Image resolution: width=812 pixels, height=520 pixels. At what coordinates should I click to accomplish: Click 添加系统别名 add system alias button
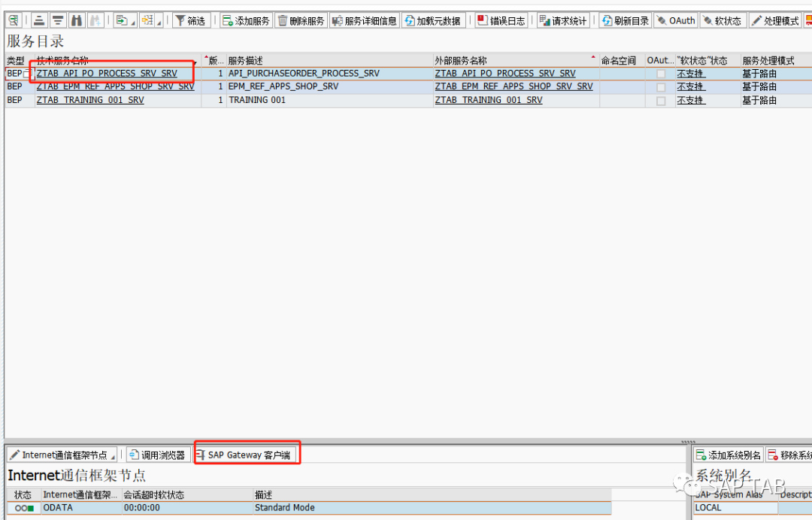(x=728, y=455)
